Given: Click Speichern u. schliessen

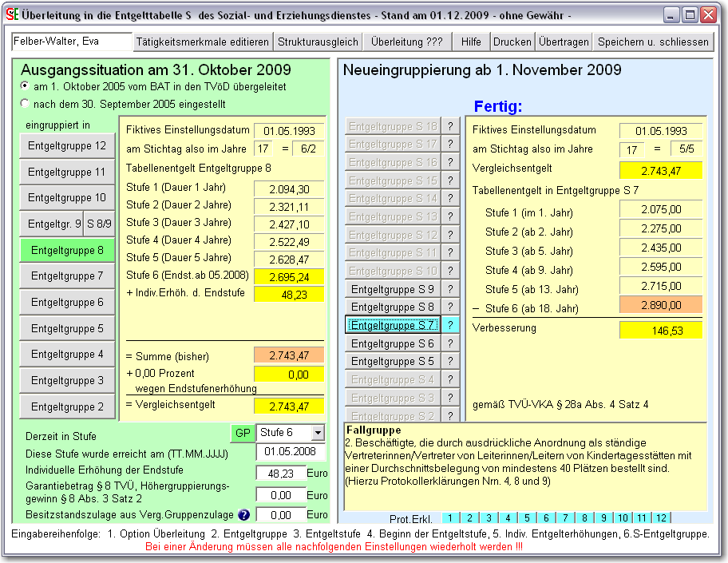Looking at the screenshot, I should click(x=653, y=42).
